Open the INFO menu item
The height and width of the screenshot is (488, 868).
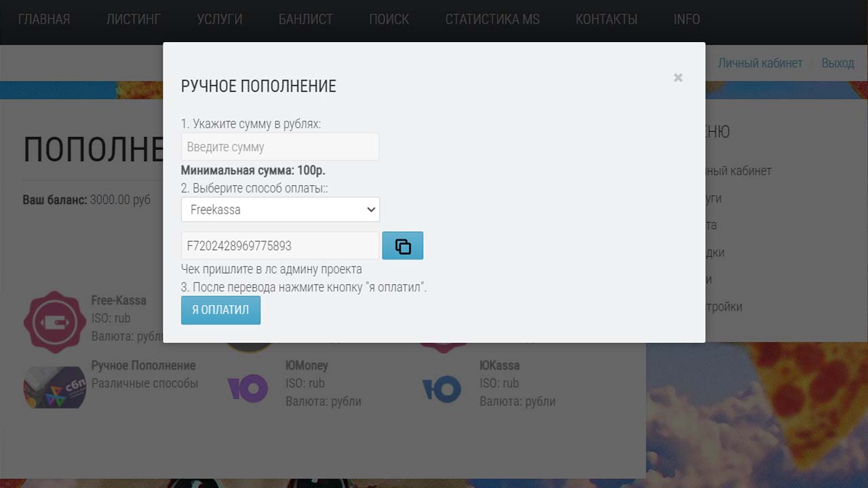pyautogui.click(x=686, y=20)
